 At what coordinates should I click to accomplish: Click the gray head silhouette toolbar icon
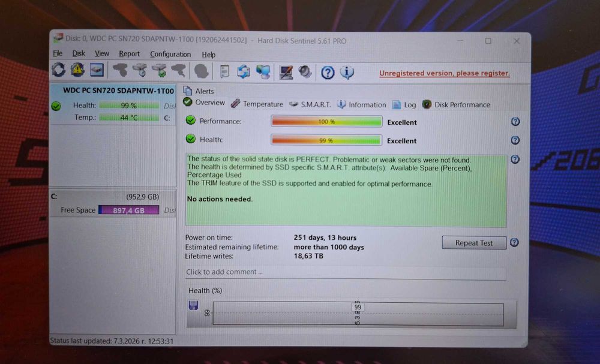tap(201, 71)
